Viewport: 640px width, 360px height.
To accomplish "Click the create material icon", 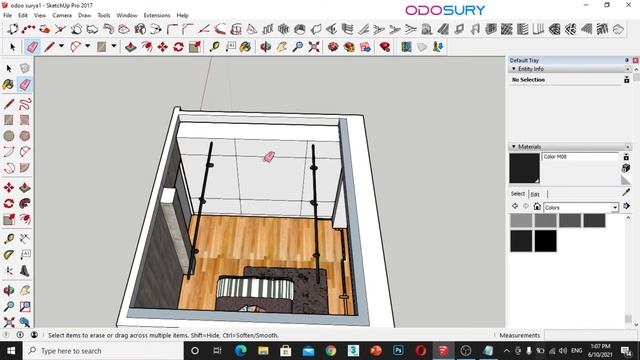I will 626,168.
